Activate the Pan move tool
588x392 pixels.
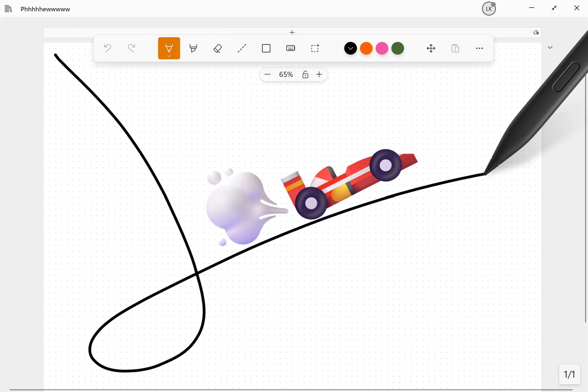431,48
